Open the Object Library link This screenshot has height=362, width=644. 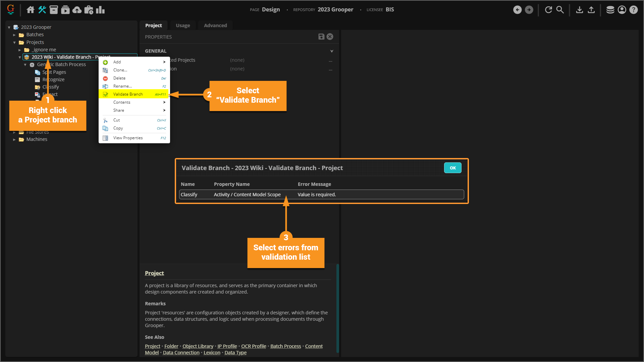(x=198, y=346)
